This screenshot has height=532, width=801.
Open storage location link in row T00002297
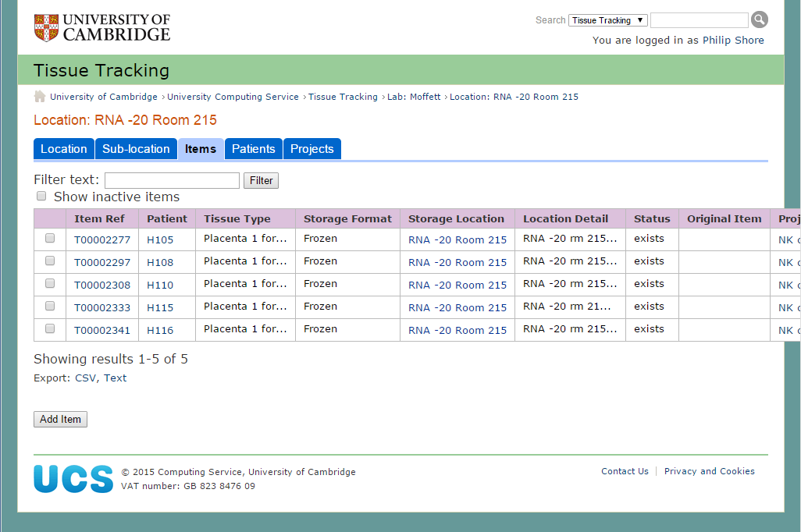pos(457,262)
